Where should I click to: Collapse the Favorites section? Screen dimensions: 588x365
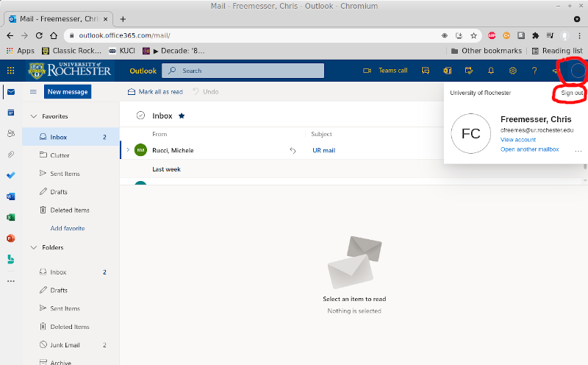point(33,116)
